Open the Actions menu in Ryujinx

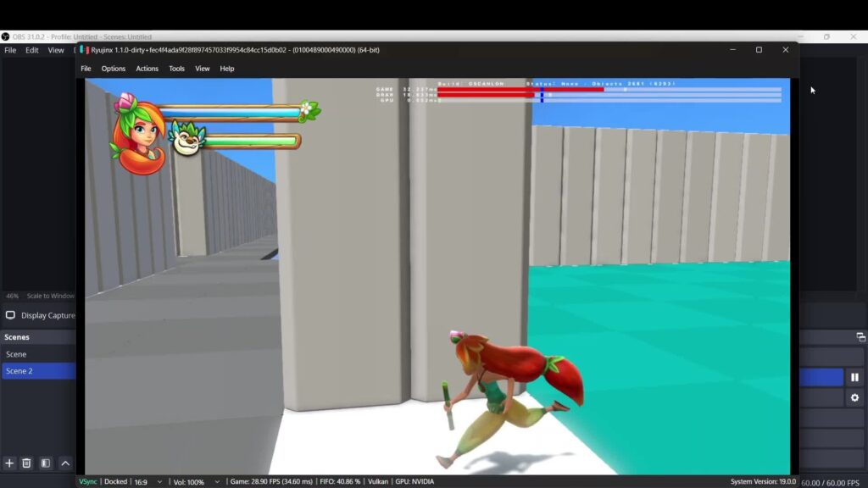[147, 69]
